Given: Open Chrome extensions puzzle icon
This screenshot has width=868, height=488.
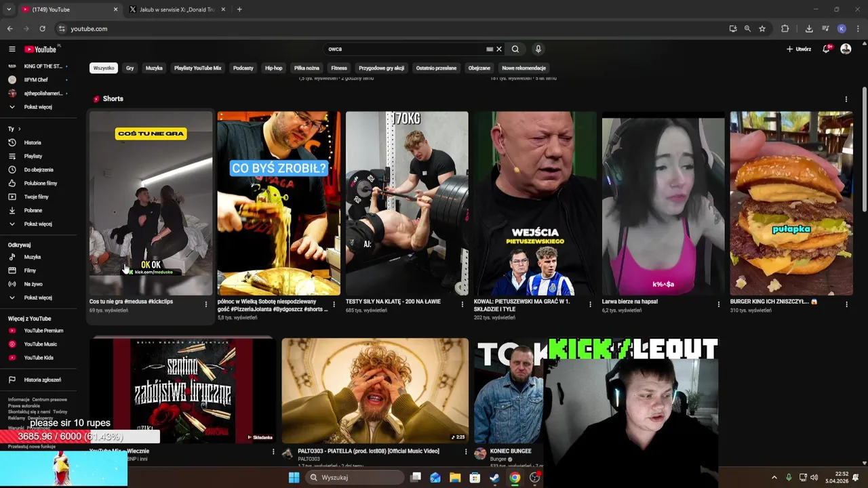Looking at the screenshot, I should [x=785, y=28].
